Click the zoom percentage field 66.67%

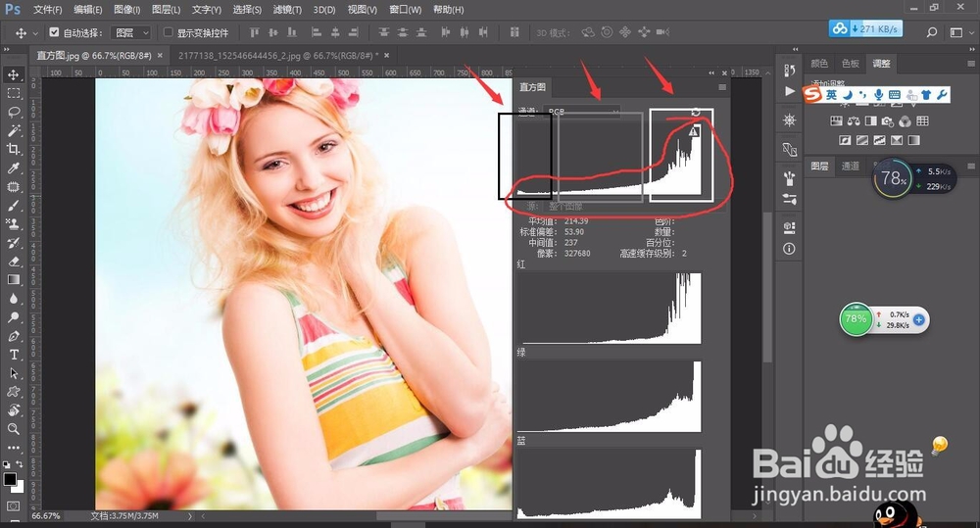point(46,516)
